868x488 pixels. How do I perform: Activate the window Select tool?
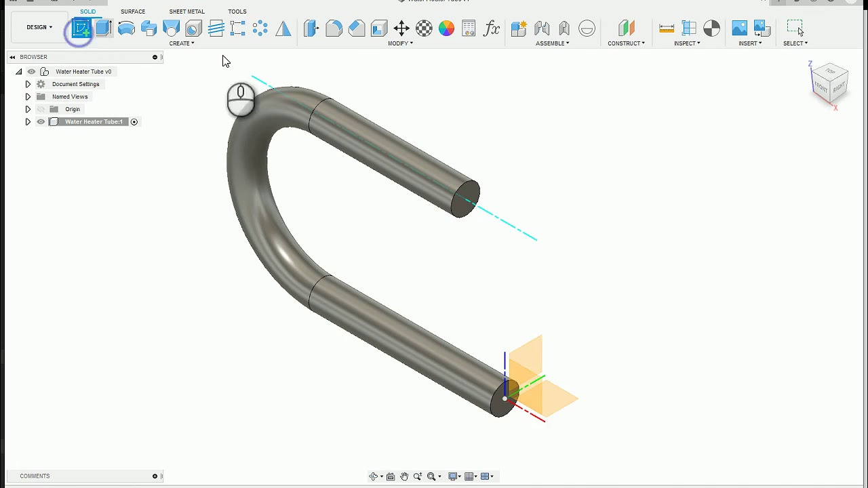(795, 28)
